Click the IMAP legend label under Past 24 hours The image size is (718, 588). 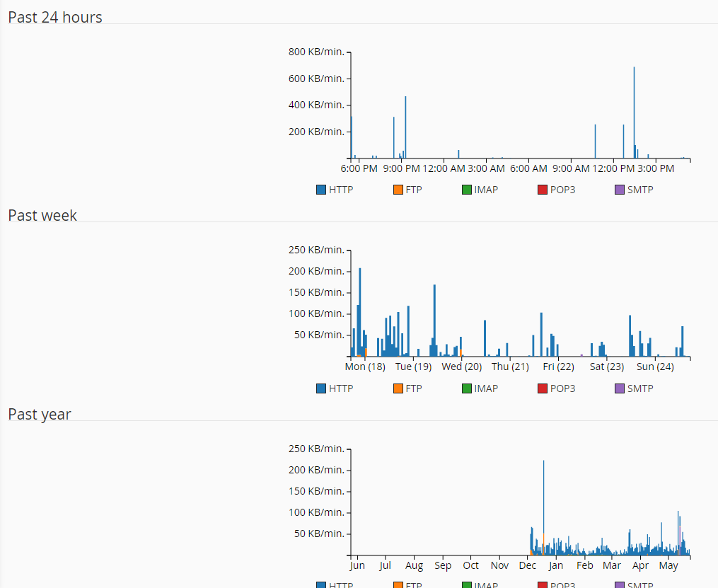click(x=486, y=190)
